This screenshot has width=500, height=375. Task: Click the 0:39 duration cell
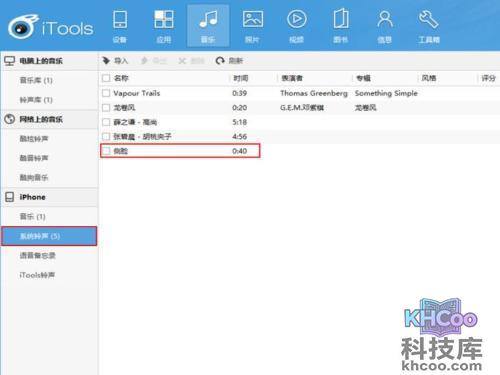240,93
